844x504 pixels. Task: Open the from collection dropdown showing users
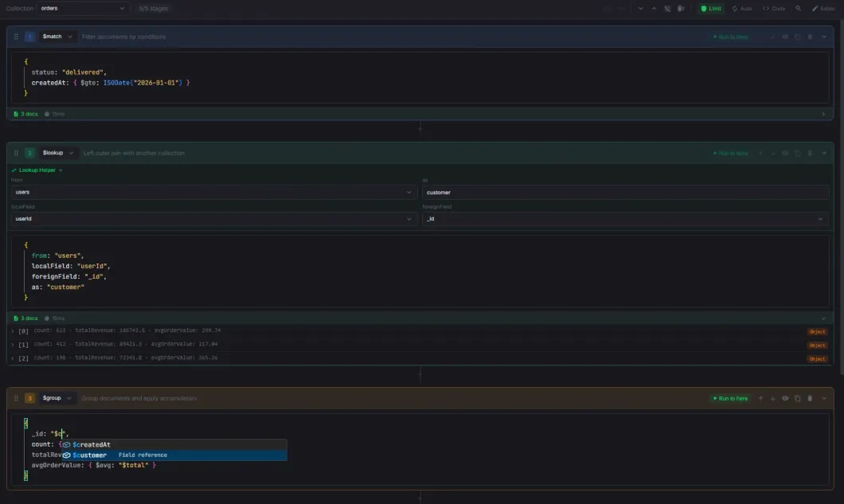coord(211,192)
